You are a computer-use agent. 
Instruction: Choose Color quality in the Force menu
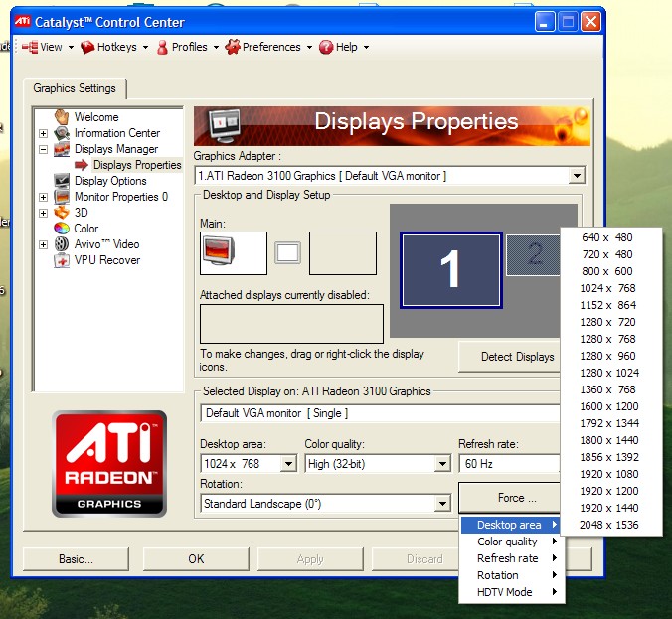512,542
